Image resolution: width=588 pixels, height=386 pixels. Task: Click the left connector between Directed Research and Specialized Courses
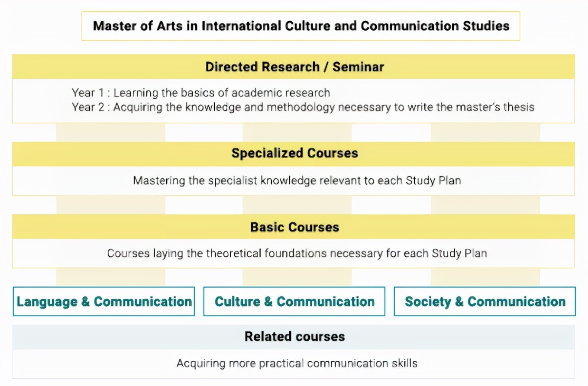point(111,132)
